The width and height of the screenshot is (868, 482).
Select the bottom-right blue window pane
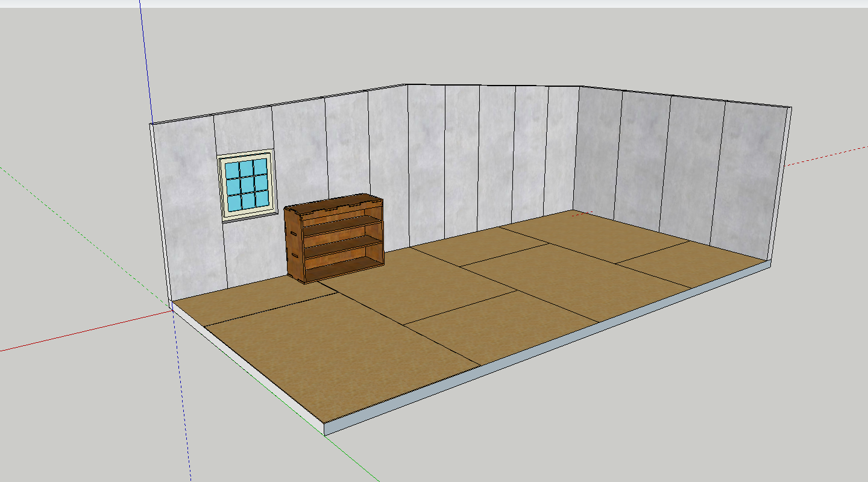click(261, 198)
